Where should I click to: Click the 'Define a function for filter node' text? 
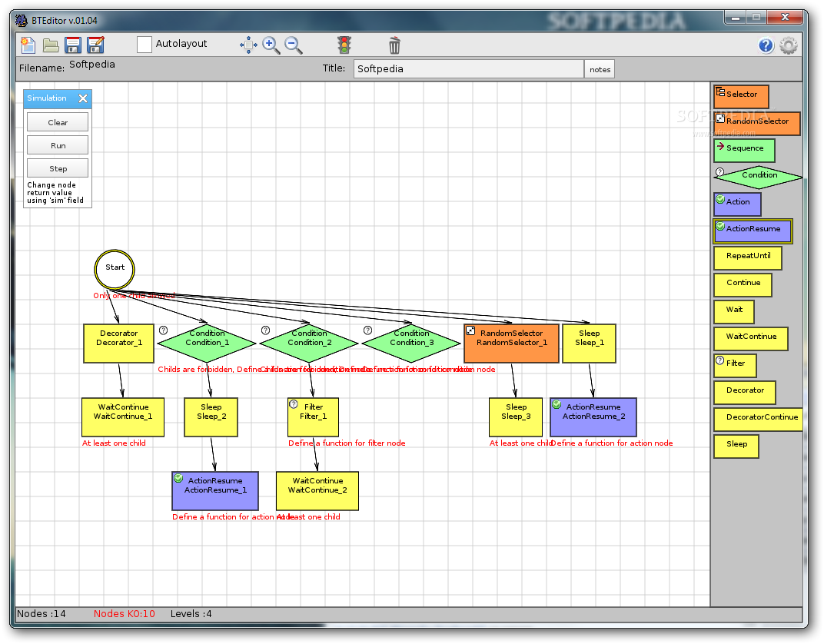(x=347, y=443)
